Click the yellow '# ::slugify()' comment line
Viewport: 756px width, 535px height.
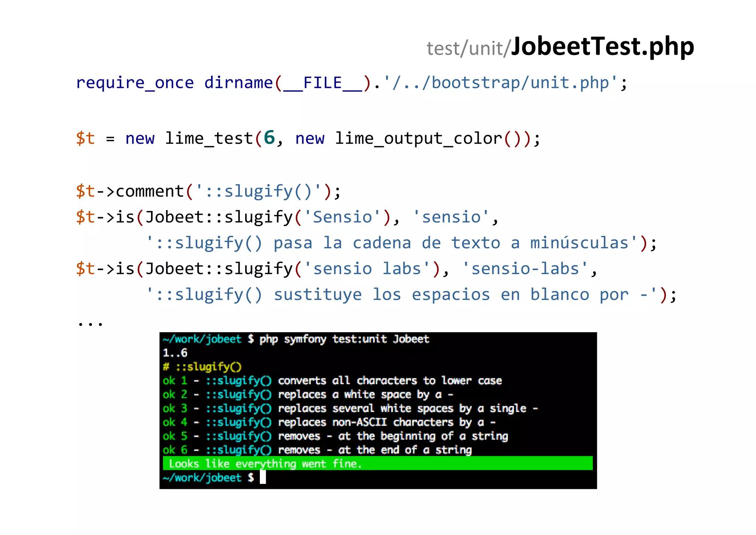[202, 367]
